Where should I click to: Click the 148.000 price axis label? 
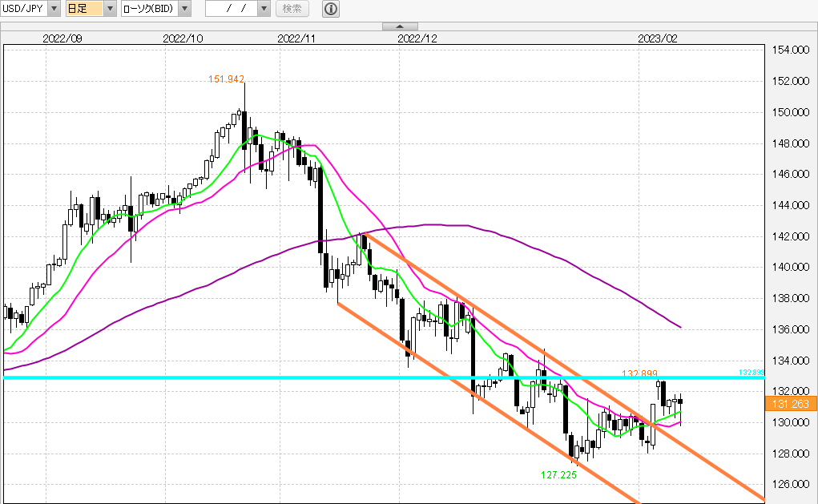[790, 143]
